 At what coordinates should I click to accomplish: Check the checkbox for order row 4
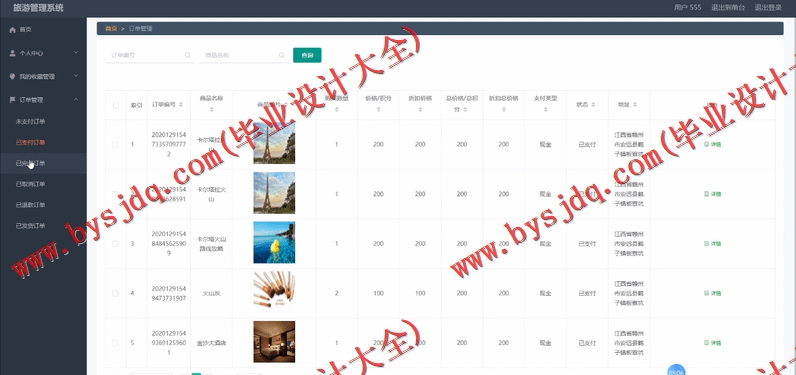click(116, 293)
